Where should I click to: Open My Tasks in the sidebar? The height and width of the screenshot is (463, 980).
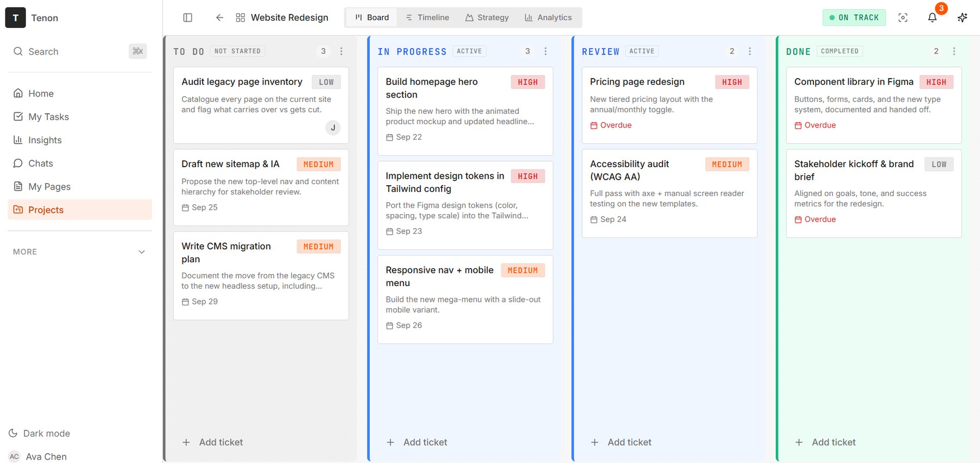pos(79,117)
